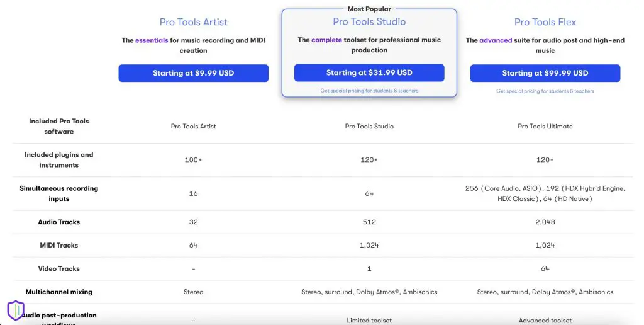Click Starting at $31.99 USD button

pos(369,72)
